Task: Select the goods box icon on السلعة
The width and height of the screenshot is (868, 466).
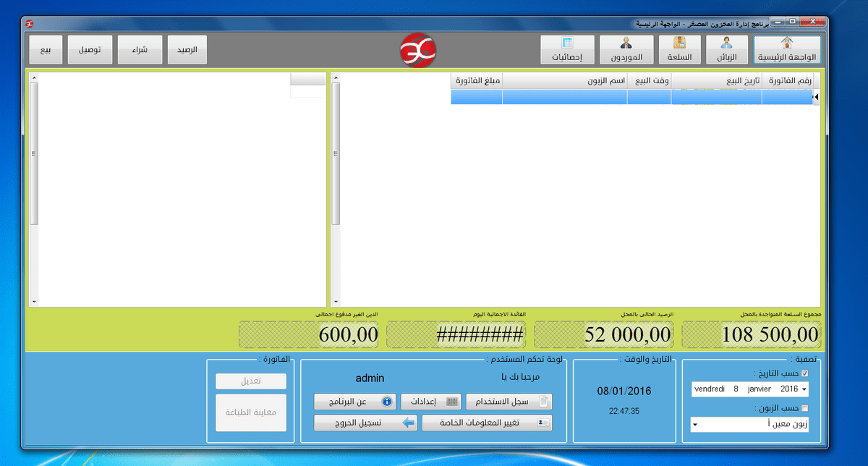Action: tap(680, 43)
